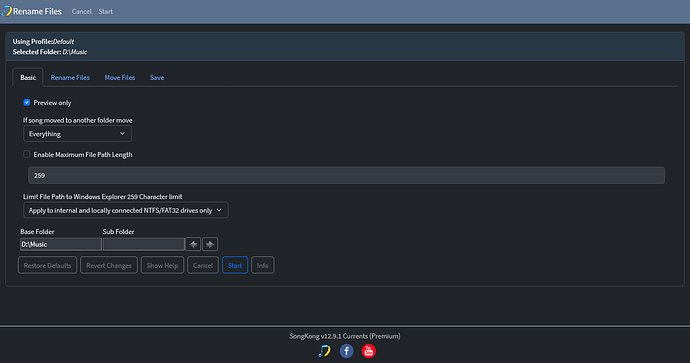
Task: Click Cancel in the top header bar
Action: [x=81, y=11]
